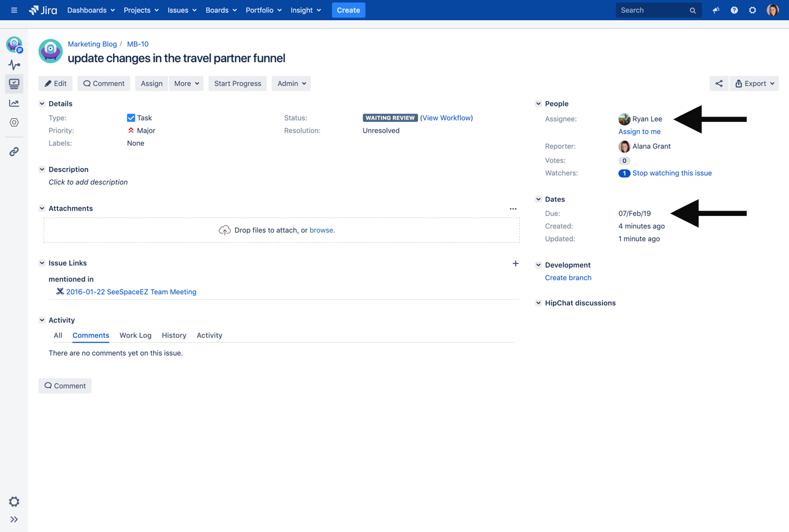Screen dimensions: 789x532
Task: Collapse the Dates section
Action: [538, 199]
